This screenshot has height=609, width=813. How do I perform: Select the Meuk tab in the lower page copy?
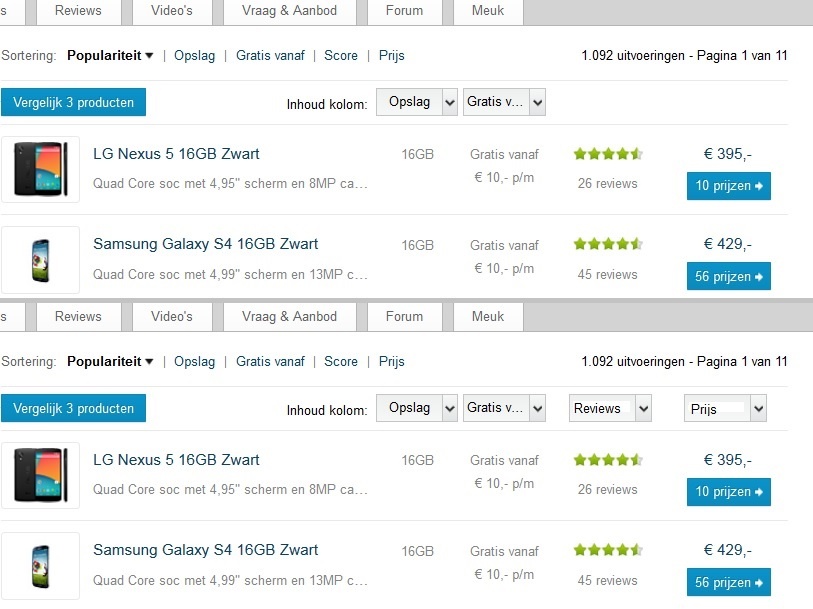click(x=488, y=317)
